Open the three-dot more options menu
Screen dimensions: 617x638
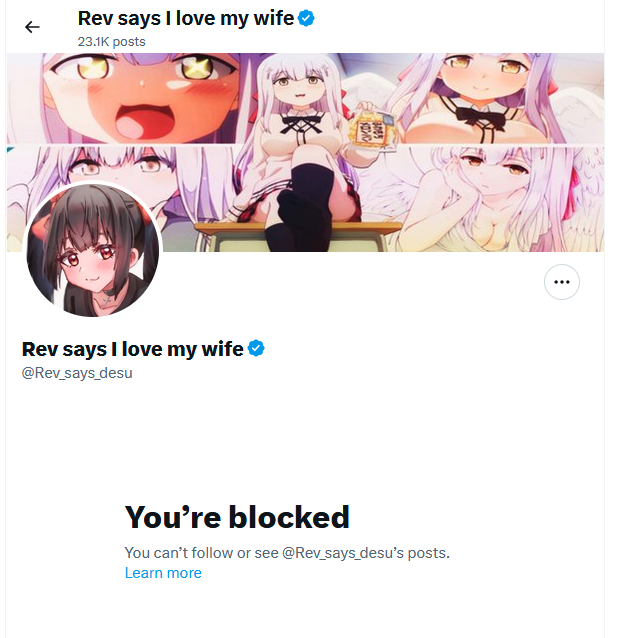562,282
